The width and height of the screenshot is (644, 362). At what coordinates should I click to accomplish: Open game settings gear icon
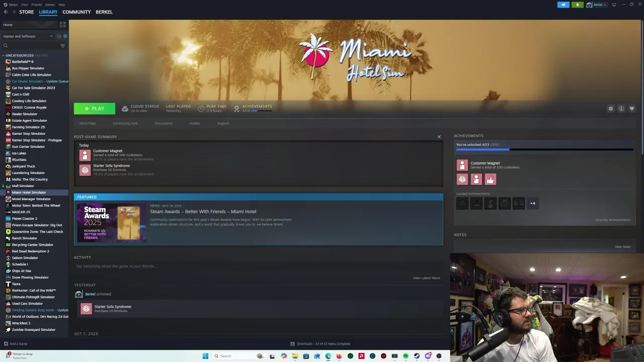click(x=611, y=109)
